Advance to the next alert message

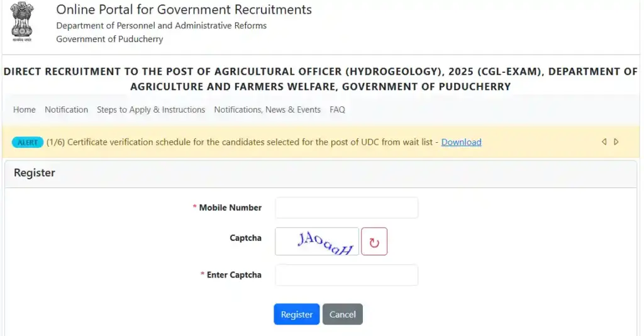[616, 142]
